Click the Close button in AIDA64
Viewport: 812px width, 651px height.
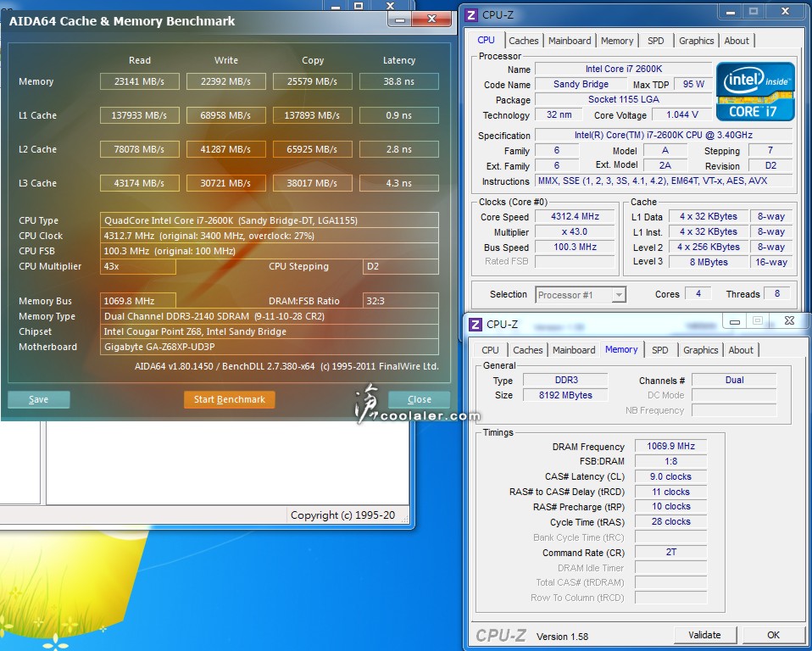[419, 399]
